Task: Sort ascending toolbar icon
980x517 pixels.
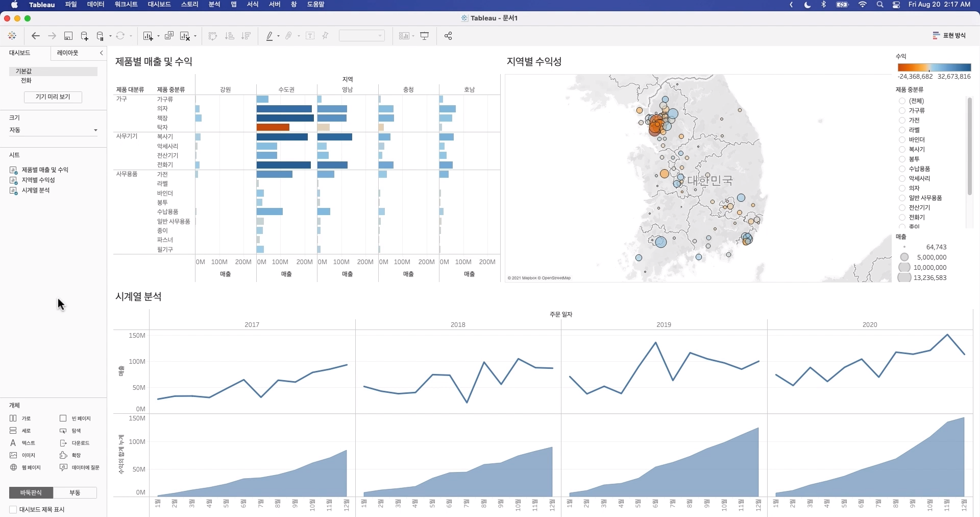Action: pyautogui.click(x=230, y=36)
